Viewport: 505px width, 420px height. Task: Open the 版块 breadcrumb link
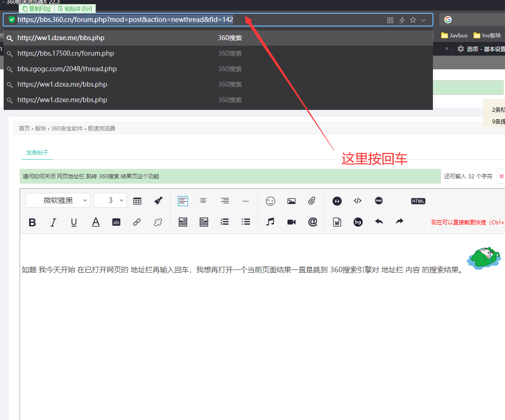(40, 129)
